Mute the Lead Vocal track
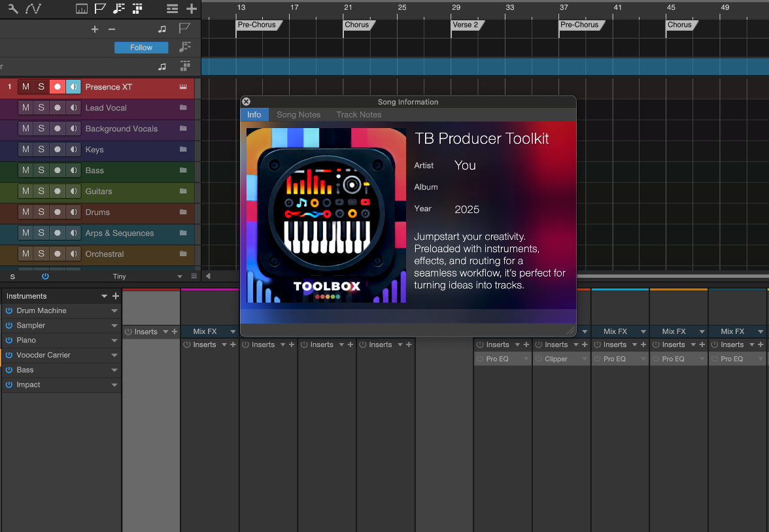Viewport: 769px width, 532px height. click(x=26, y=107)
